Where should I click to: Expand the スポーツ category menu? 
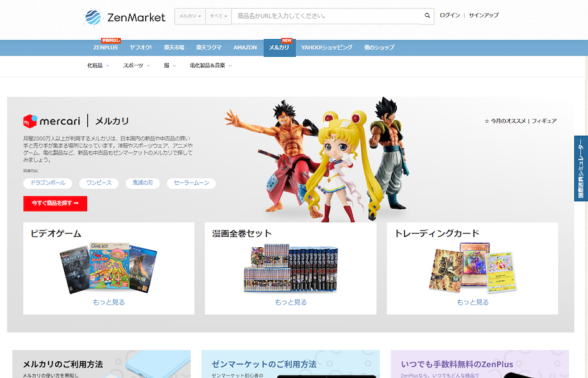click(136, 65)
